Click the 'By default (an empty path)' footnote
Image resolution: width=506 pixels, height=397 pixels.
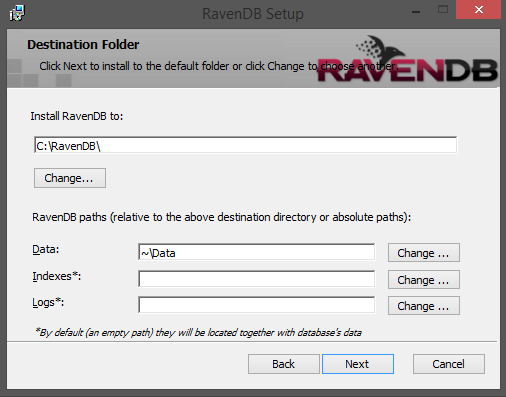[x=198, y=333]
